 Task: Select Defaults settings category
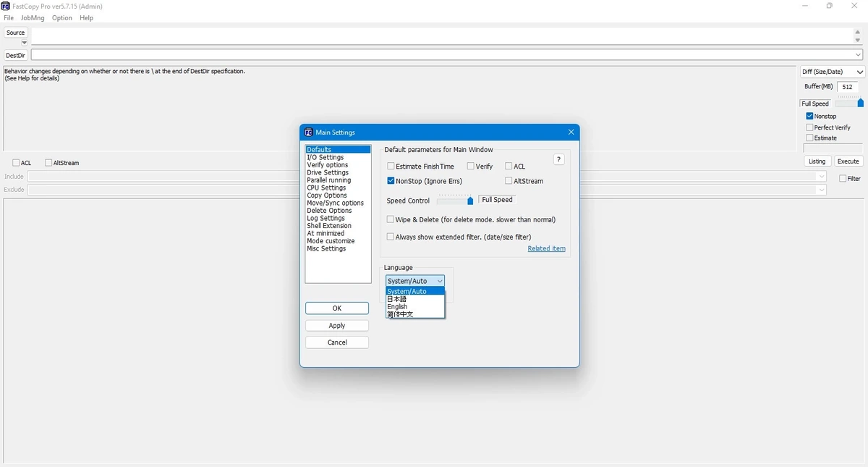(338, 150)
